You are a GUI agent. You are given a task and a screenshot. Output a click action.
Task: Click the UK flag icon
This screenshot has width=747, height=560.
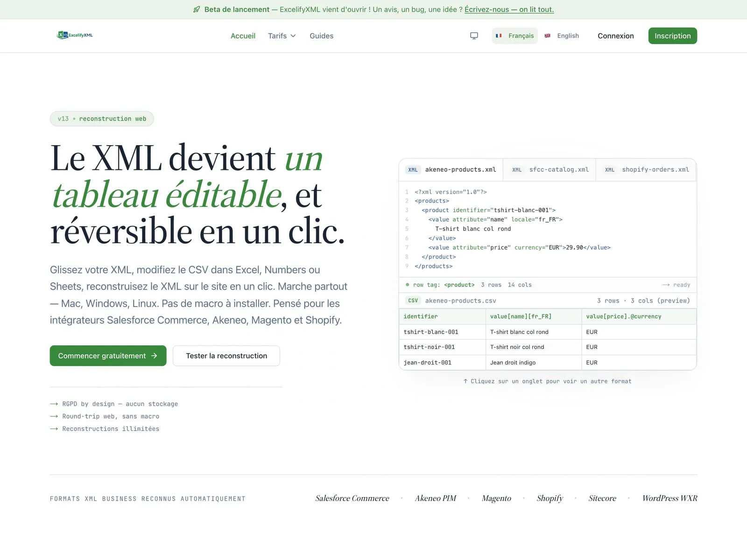coord(547,35)
